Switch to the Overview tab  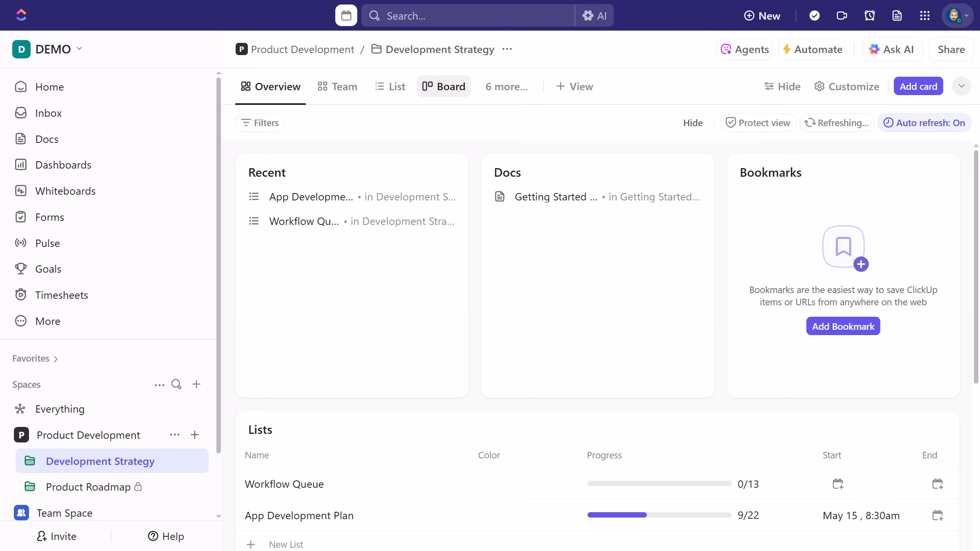coord(270,87)
